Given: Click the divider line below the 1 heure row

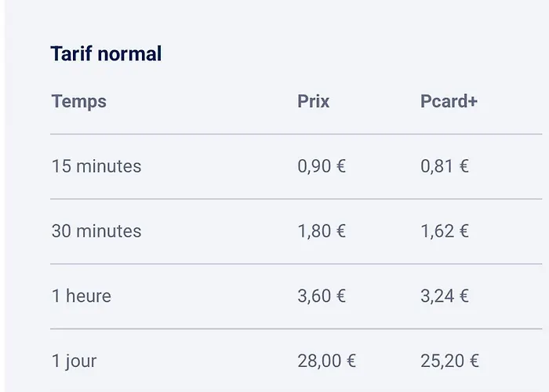Looking at the screenshot, I should point(296,329).
